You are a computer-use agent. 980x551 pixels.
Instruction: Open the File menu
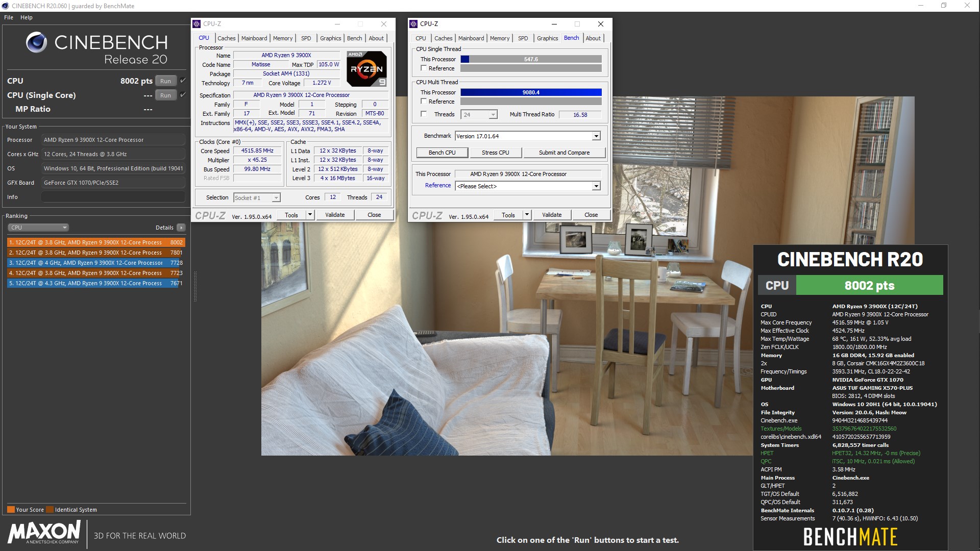[x=9, y=17]
